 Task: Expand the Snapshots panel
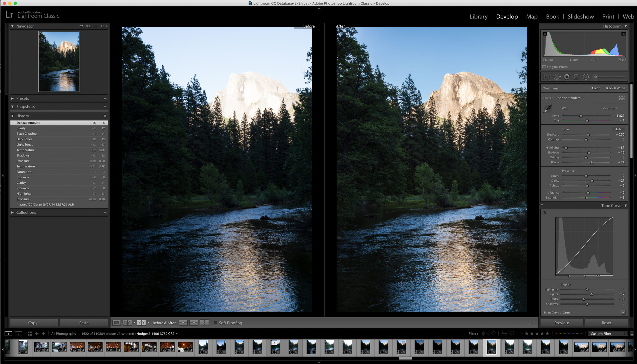coord(12,106)
